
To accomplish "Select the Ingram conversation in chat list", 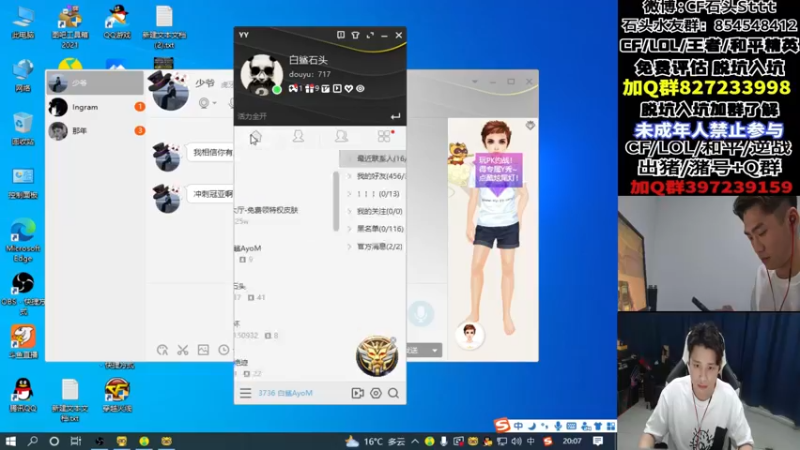I will coord(95,107).
